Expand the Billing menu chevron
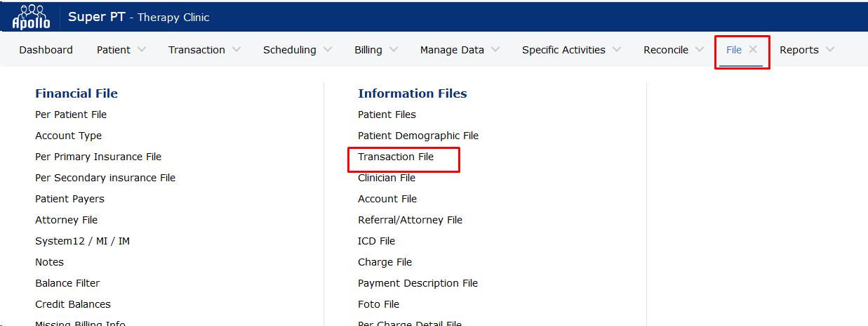The image size is (868, 326). pyautogui.click(x=394, y=50)
